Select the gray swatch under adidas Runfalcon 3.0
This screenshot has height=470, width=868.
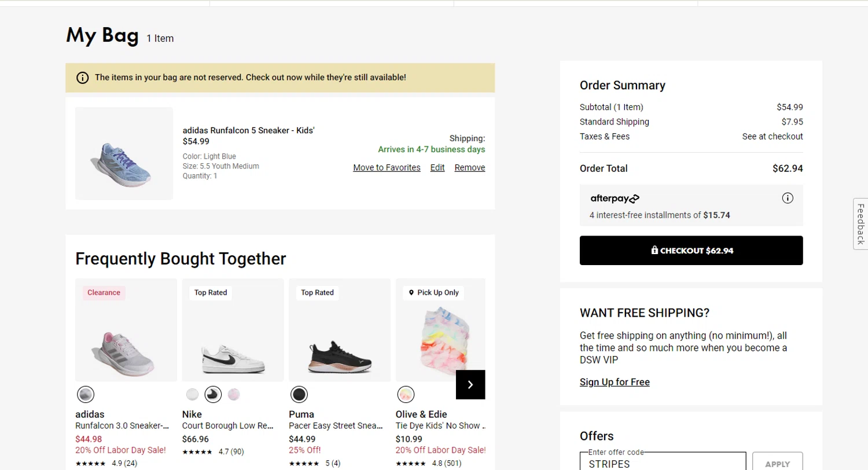(86, 395)
